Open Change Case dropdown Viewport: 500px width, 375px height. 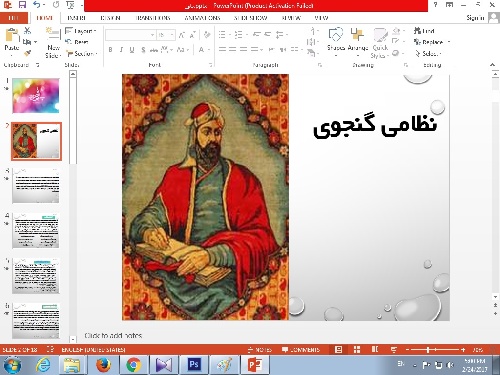(x=183, y=50)
